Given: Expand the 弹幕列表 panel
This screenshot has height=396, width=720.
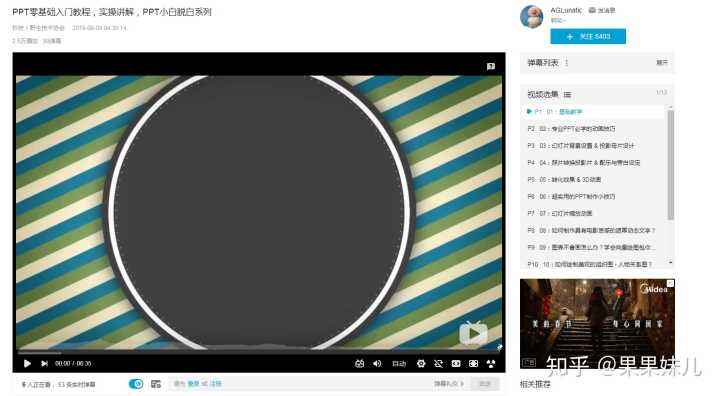Looking at the screenshot, I should [662, 62].
